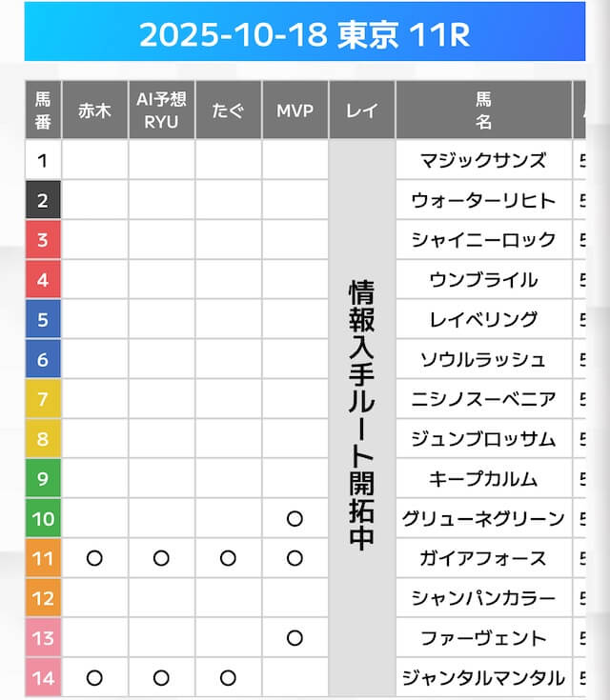Tap the たぐ circle mark in row 11
This screenshot has height=700, width=610.
pyautogui.click(x=228, y=559)
